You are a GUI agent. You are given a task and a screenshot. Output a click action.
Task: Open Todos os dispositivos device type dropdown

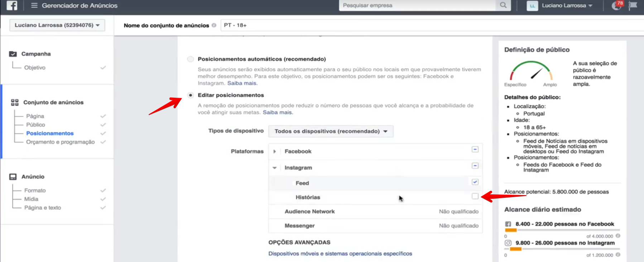[331, 131]
